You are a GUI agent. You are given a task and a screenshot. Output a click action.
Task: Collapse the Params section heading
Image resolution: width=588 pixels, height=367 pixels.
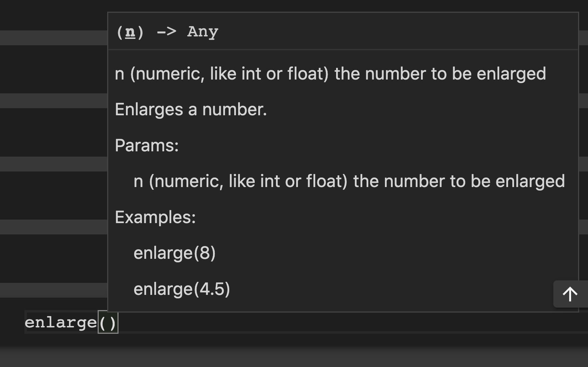tap(147, 145)
